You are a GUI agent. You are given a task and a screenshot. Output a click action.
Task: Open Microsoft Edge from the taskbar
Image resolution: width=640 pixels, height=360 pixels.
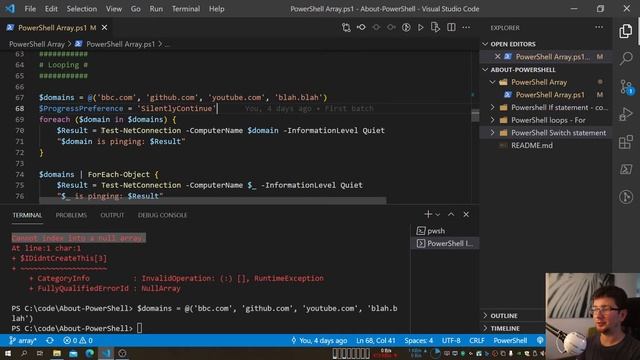coord(89,353)
